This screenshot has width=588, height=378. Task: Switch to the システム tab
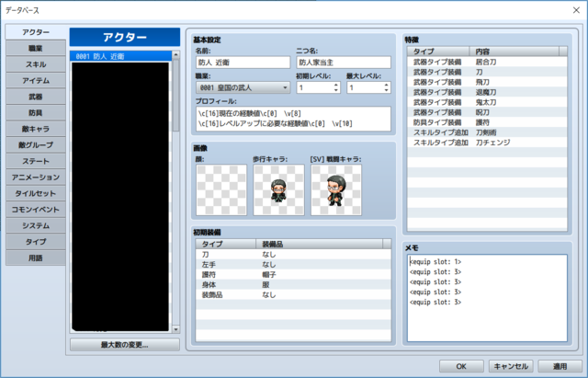coord(36,225)
